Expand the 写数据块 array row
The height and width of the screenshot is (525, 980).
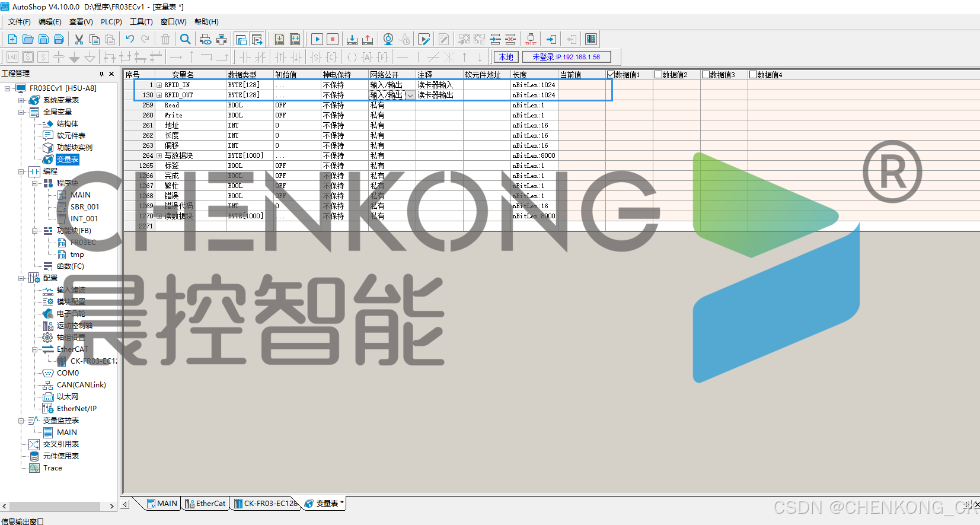[x=159, y=156]
